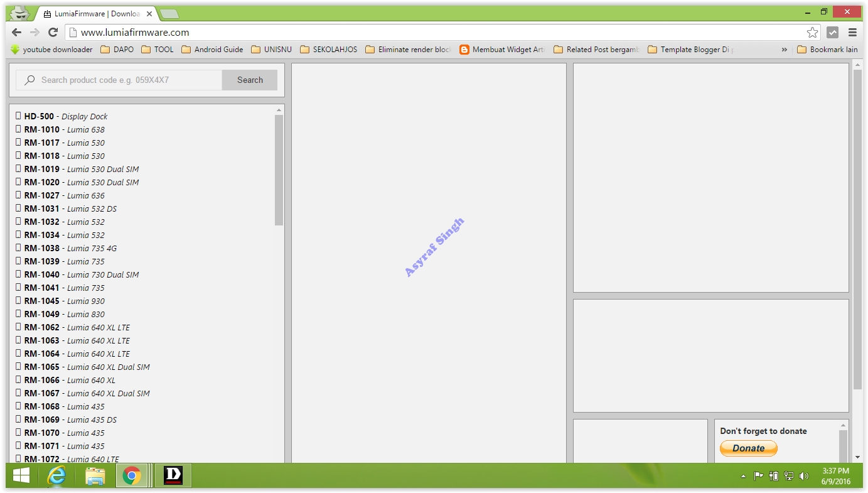868x493 pixels.
Task: Launch Internet Explorer from the taskbar
Action: [57, 475]
